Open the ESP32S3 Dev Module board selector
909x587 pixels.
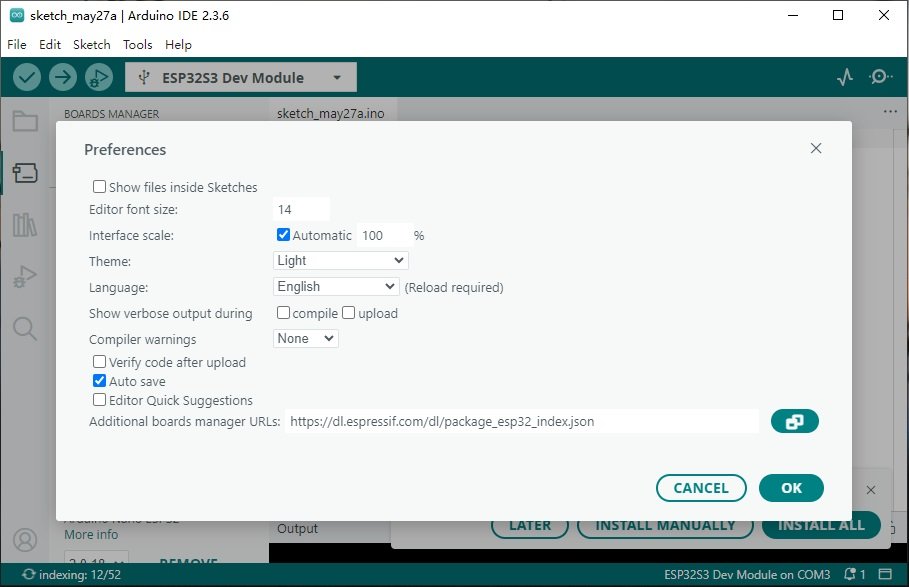[241, 77]
